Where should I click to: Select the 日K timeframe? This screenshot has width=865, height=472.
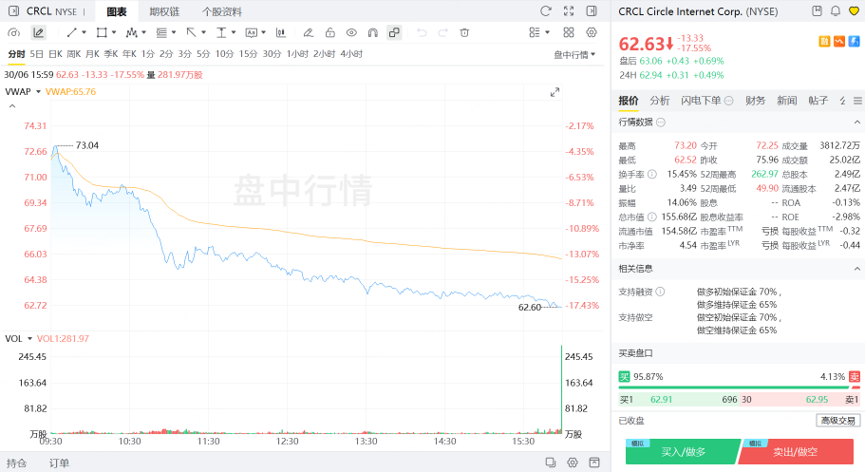click(x=55, y=54)
